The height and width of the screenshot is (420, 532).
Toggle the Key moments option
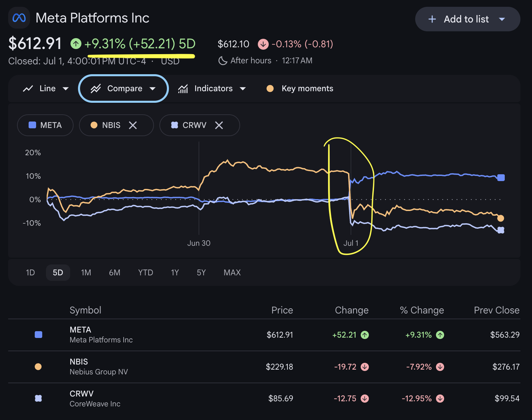pyautogui.click(x=300, y=89)
